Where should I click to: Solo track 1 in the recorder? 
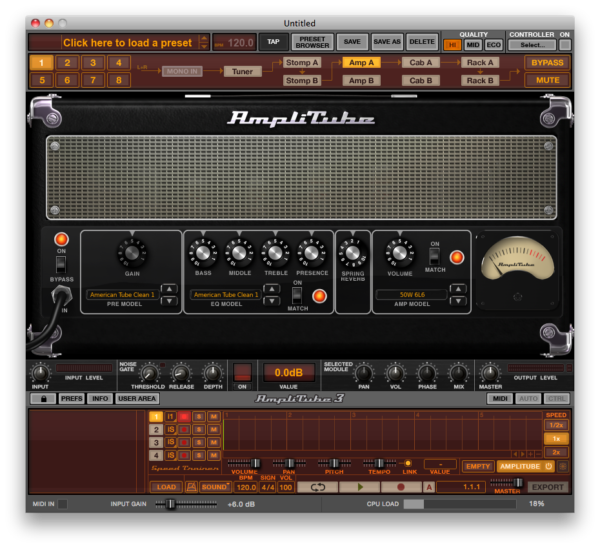199,416
